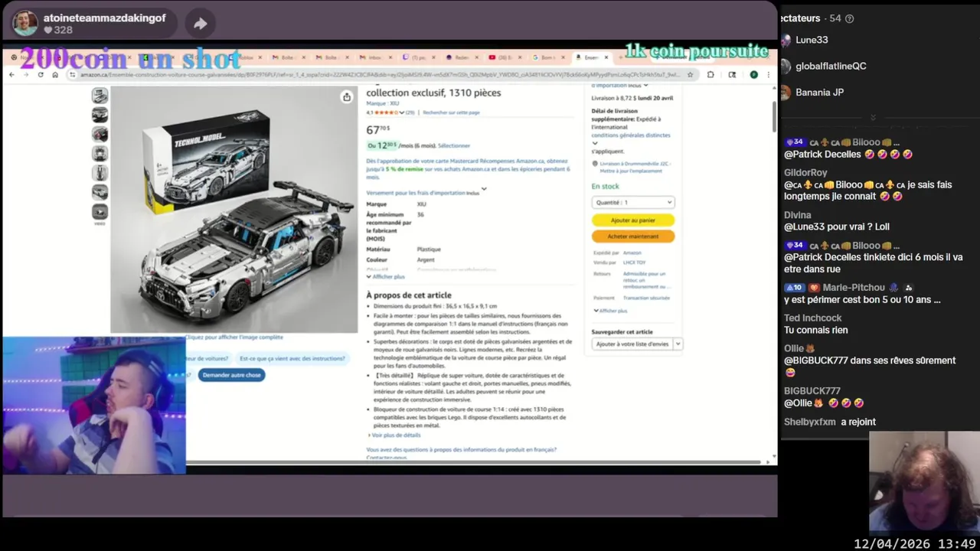This screenshot has width=980, height=551.
Task: Close the active Amazon browser tab
Action: pyautogui.click(x=606, y=57)
